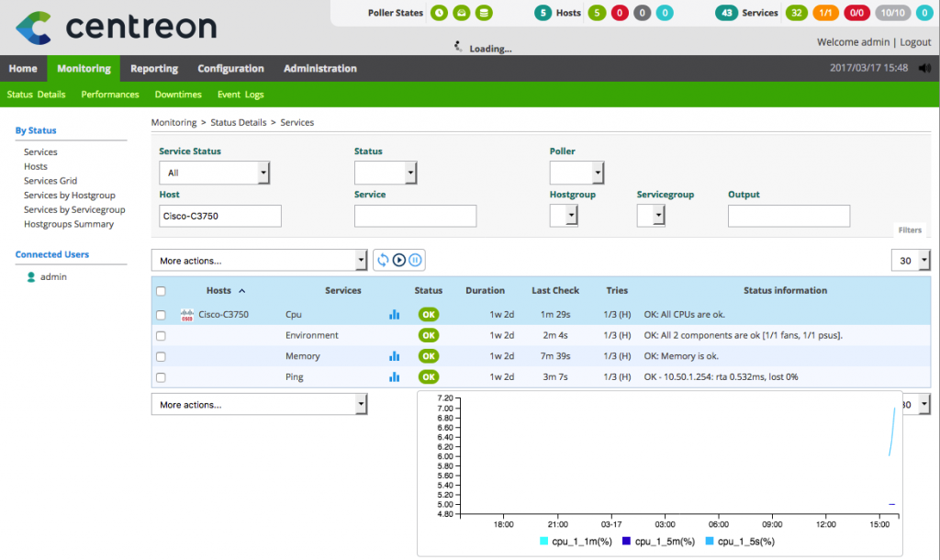Open the Home menu

[x=23, y=68]
